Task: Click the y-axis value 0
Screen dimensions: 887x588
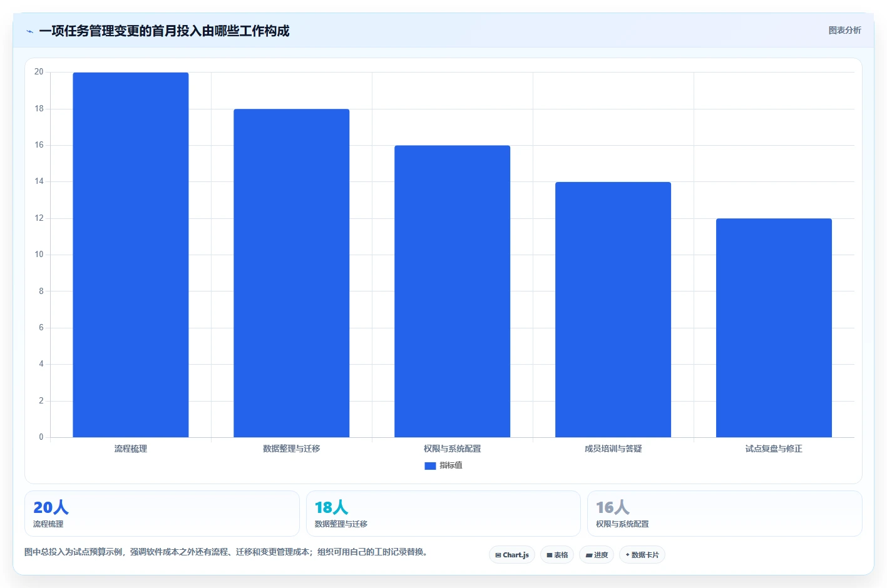Action: pyautogui.click(x=41, y=437)
